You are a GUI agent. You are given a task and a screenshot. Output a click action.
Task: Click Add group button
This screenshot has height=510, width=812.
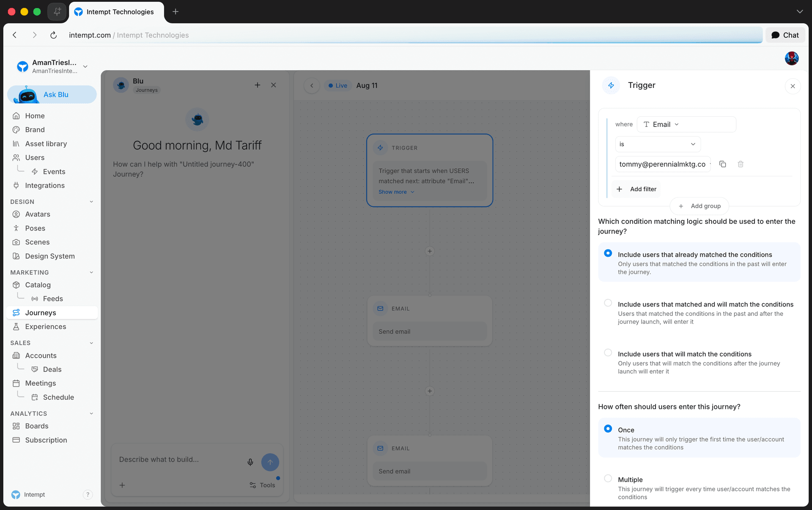click(700, 206)
